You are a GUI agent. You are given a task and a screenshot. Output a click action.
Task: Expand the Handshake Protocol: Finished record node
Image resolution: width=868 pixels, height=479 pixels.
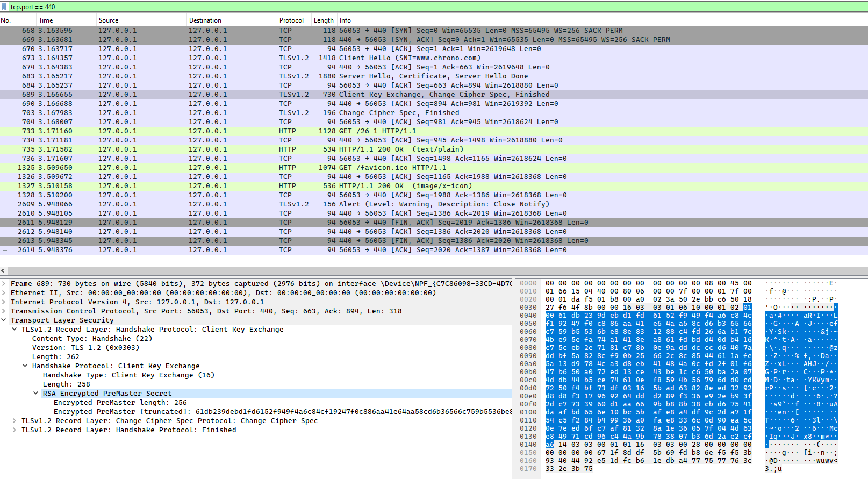[x=15, y=430]
